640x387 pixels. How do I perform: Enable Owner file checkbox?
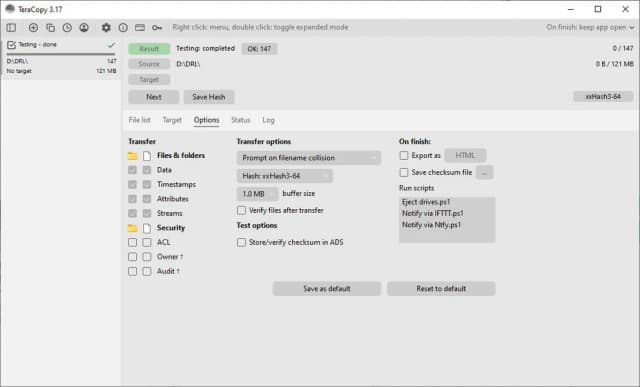pyautogui.click(x=147, y=257)
